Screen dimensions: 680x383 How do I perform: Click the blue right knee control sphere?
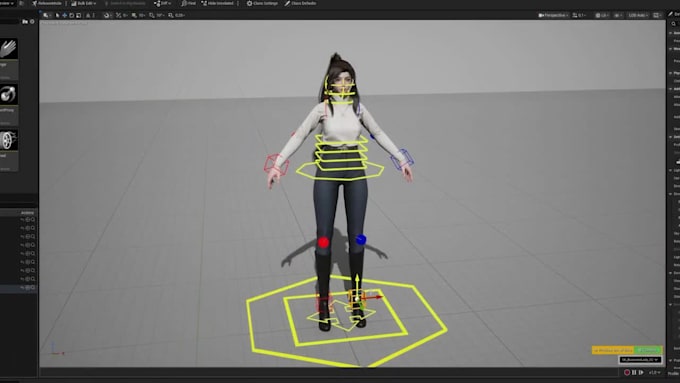point(361,239)
